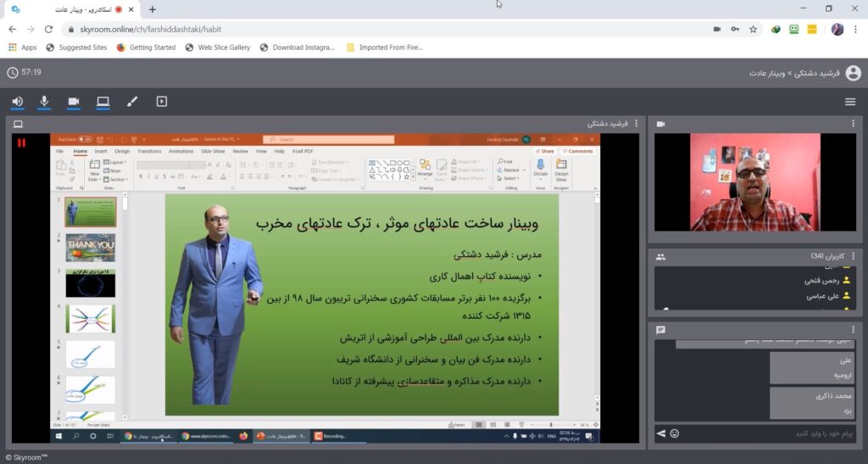Click the PowerPoint Comments button

click(x=577, y=151)
